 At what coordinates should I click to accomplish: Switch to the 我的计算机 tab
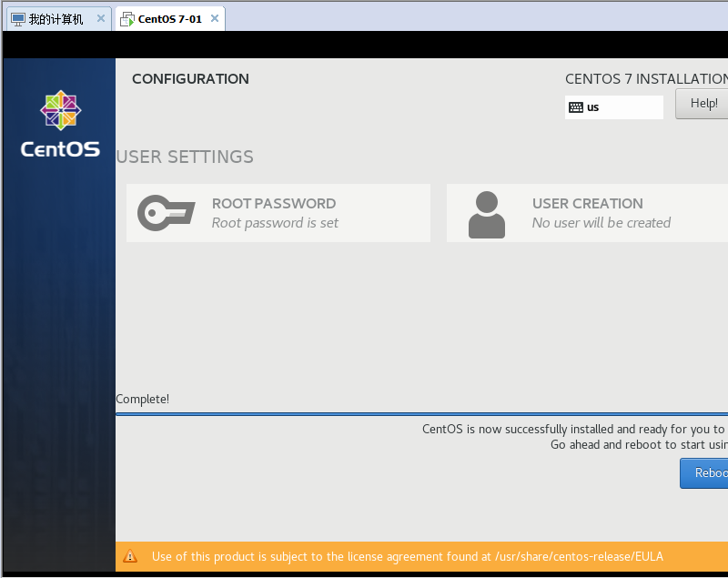point(58,19)
